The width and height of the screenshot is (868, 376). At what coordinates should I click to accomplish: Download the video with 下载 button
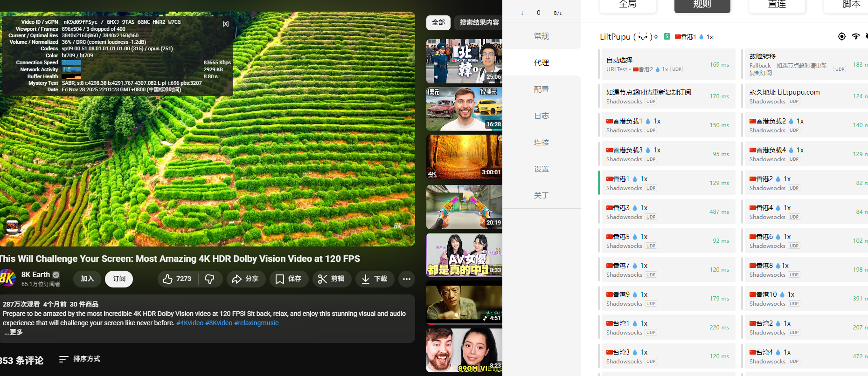pyautogui.click(x=375, y=279)
